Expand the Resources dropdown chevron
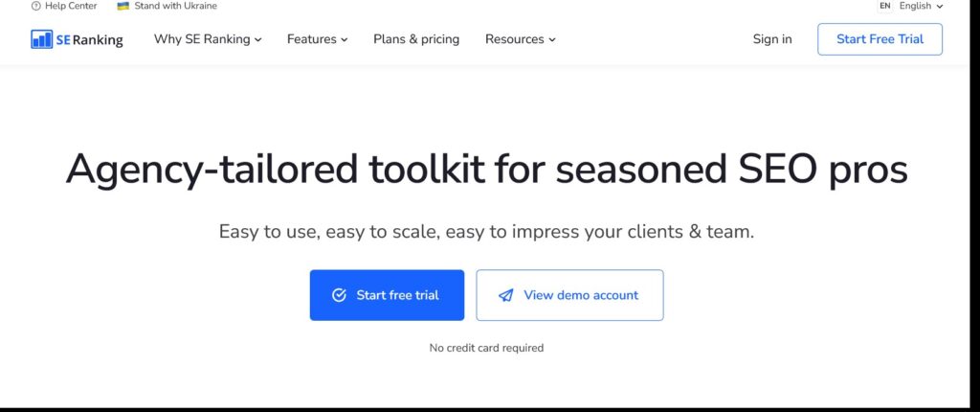The width and height of the screenshot is (980, 412). 552,39
